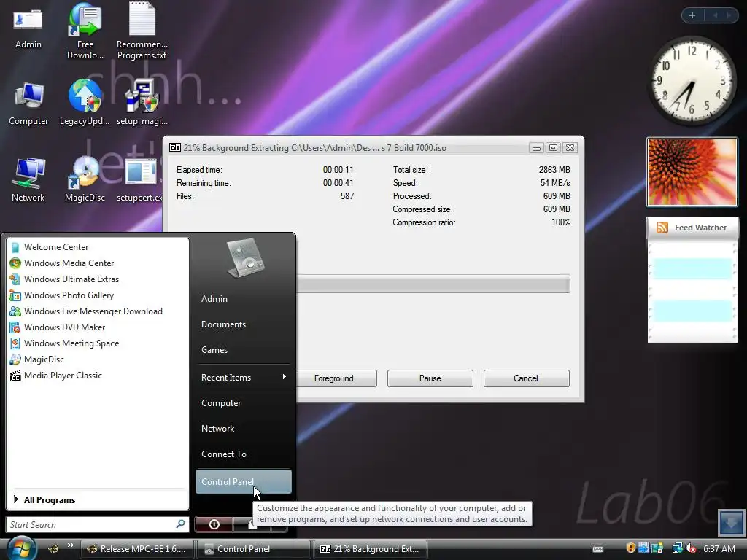Click the Start menu power button
747x560 pixels.
tap(214, 524)
